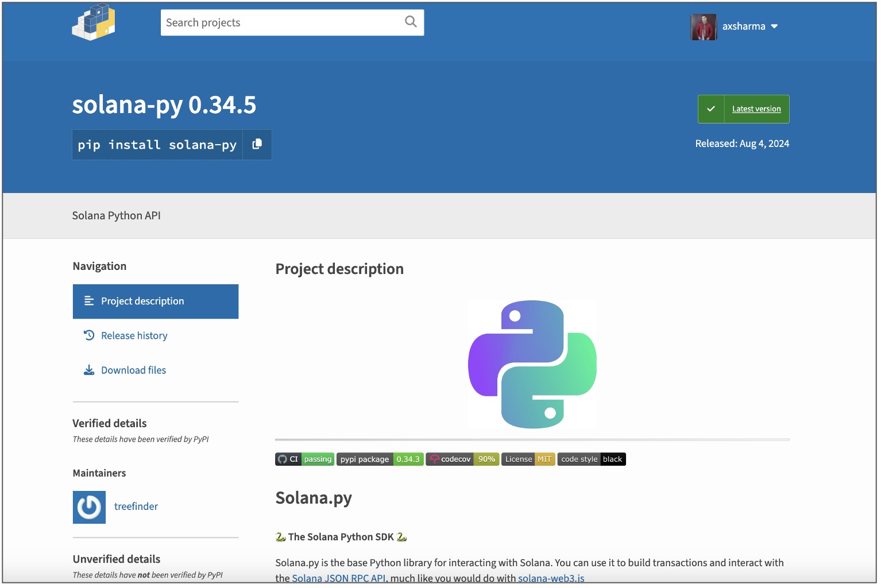Screen dimensions: 881x588
Task: Click the CI passing badge
Action: pyautogui.click(x=304, y=459)
